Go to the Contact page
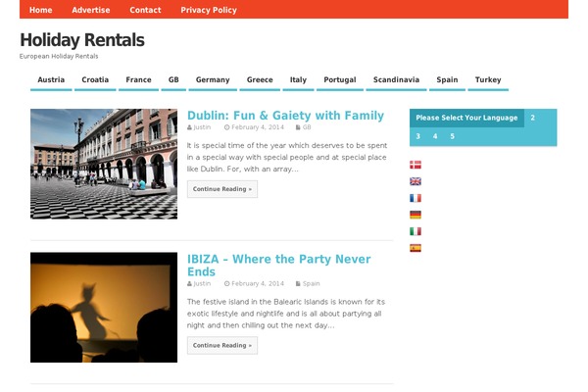This screenshot has width=588, height=392. coord(145,10)
